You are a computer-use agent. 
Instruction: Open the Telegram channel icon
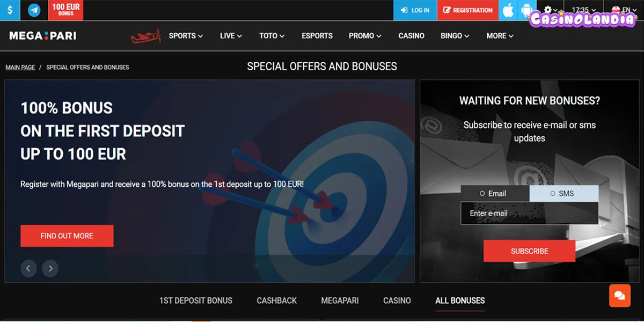coord(34,10)
